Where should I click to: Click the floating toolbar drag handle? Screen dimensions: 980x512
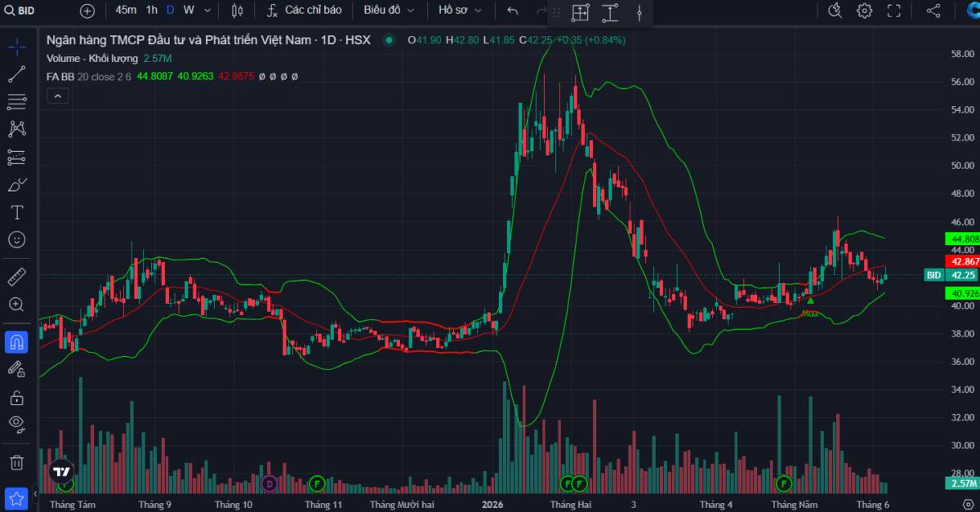[x=556, y=12]
